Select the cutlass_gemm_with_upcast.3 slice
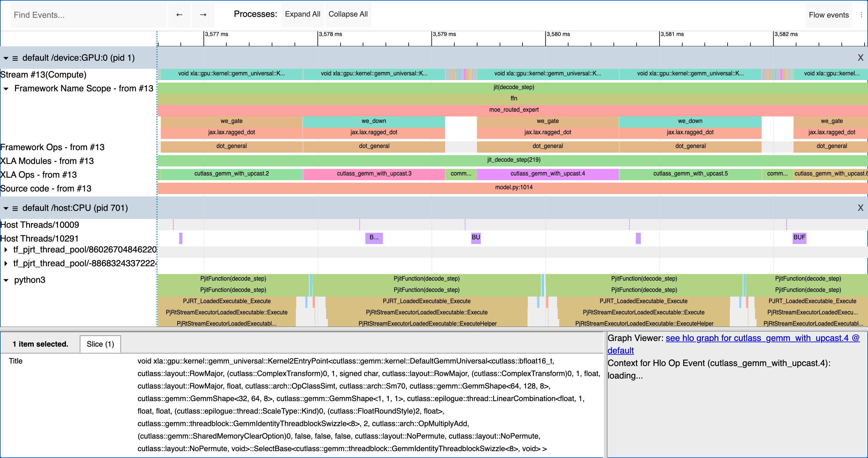Image resolution: width=868 pixels, height=458 pixels. pos(374,174)
